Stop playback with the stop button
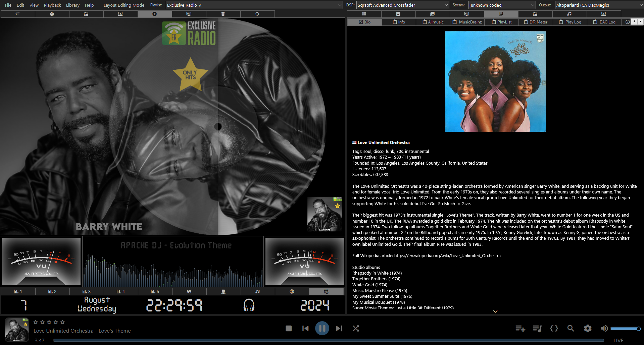 tap(289, 329)
